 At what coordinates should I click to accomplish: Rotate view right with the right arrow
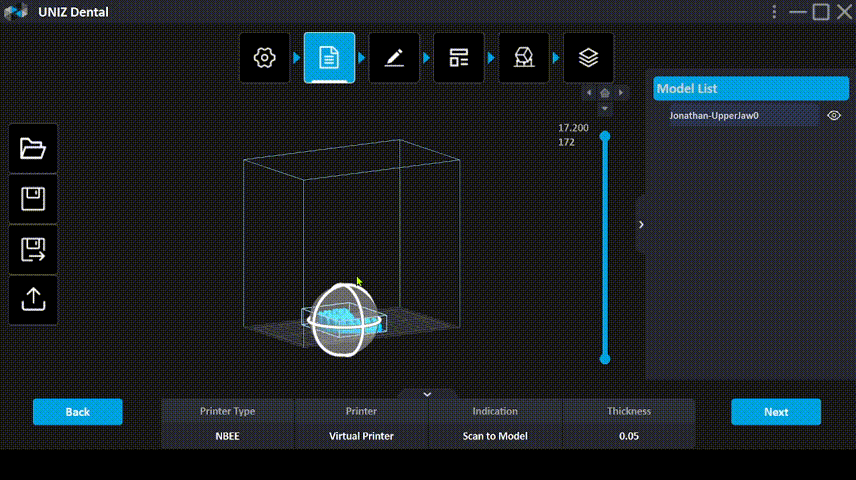(x=621, y=93)
